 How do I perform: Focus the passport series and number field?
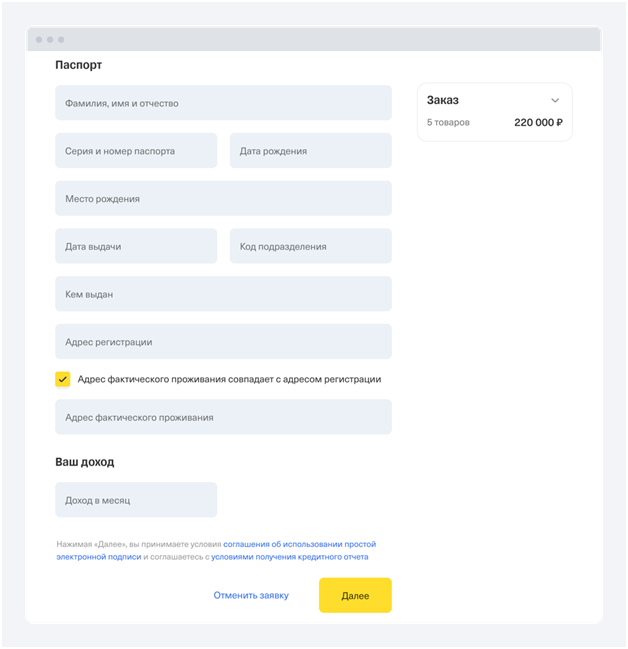click(x=136, y=151)
